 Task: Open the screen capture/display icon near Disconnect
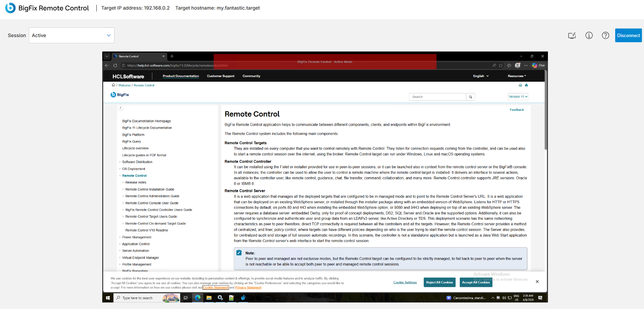[x=572, y=35]
